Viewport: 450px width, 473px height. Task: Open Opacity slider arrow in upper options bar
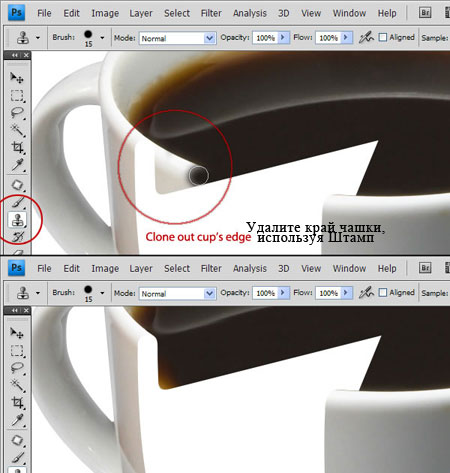pos(283,37)
